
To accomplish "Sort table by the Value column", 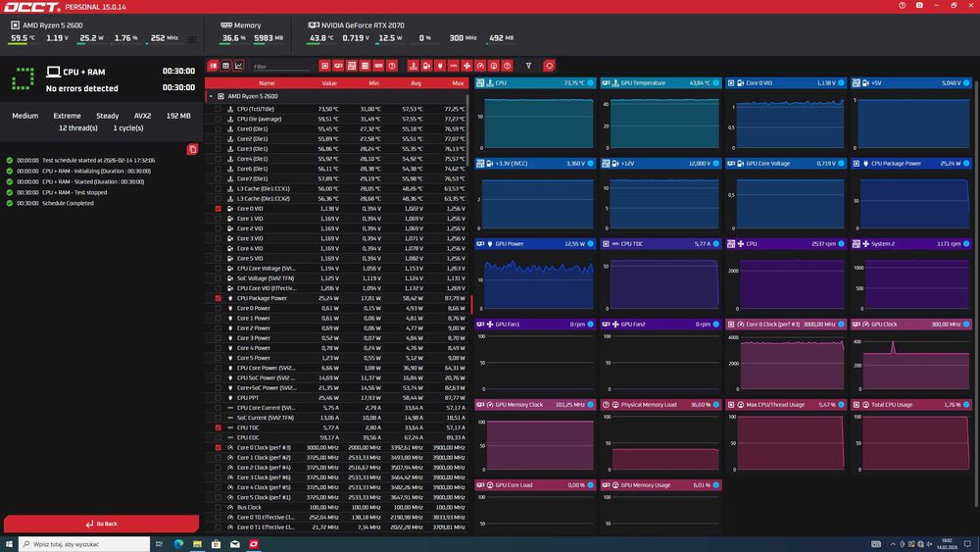I will click(329, 83).
